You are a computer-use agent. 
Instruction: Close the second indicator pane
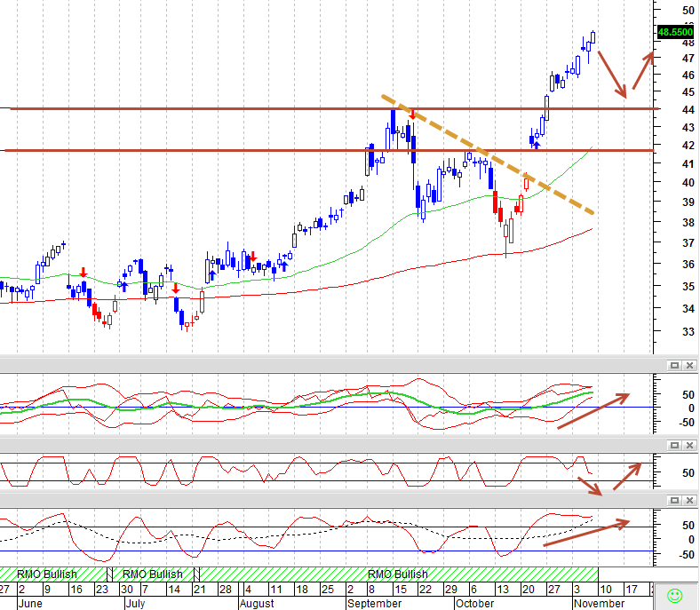[x=689, y=446]
